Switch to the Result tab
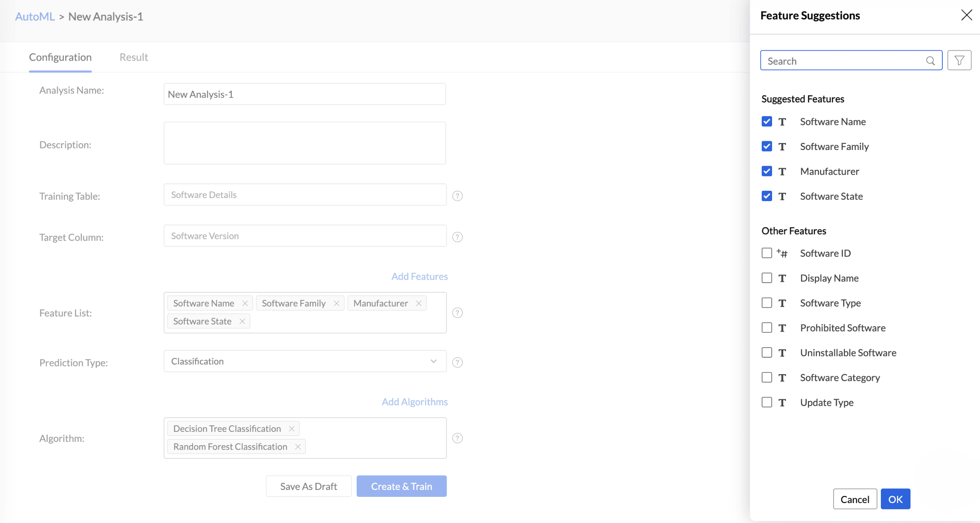The height and width of the screenshot is (523, 980). click(x=133, y=57)
